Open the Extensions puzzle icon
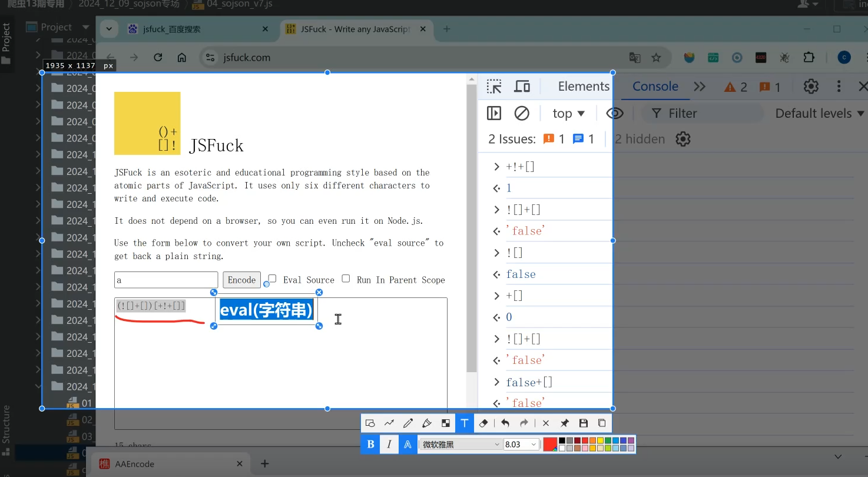This screenshot has width=868, height=477. coord(809,57)
